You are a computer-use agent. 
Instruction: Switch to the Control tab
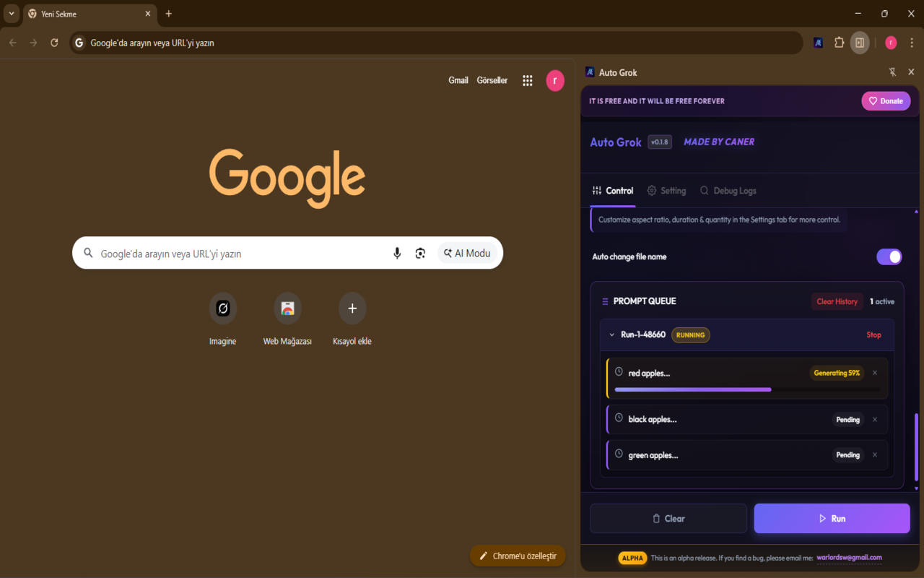613,191
